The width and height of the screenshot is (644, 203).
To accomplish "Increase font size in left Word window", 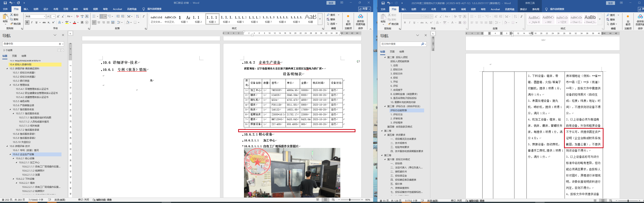I will (58, 17).
